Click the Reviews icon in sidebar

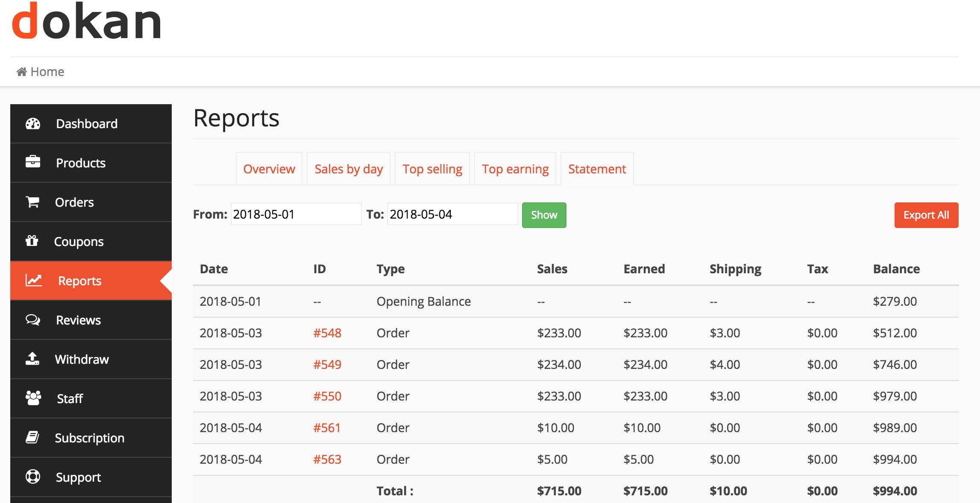click(x=33, y=319)
